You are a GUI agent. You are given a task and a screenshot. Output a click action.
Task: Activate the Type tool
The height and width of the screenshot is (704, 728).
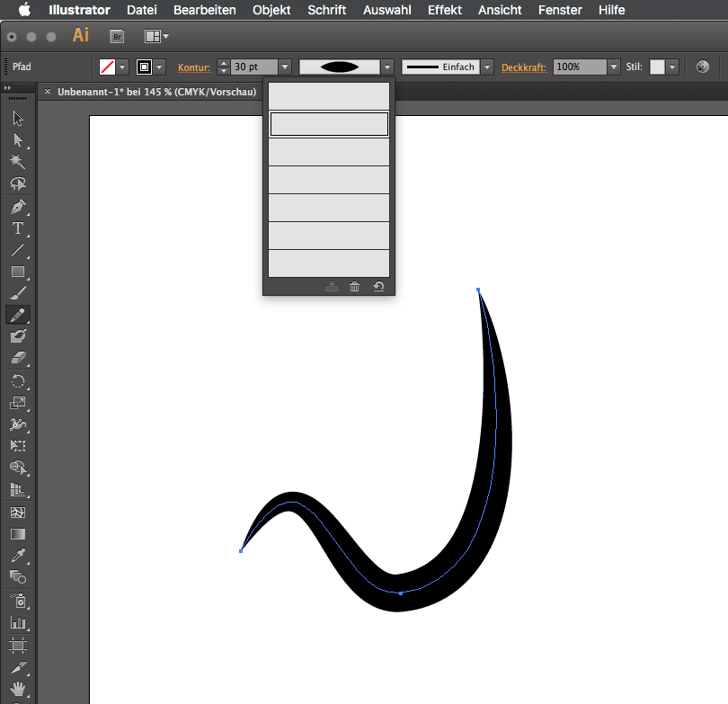click(x=18, y=228)
